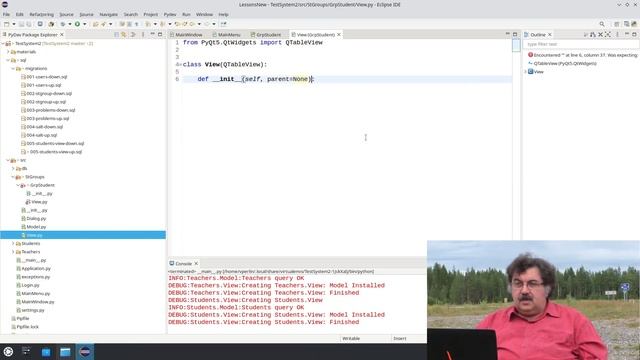Toggle alphabetical sort in Outline

(x=586, y=35)
